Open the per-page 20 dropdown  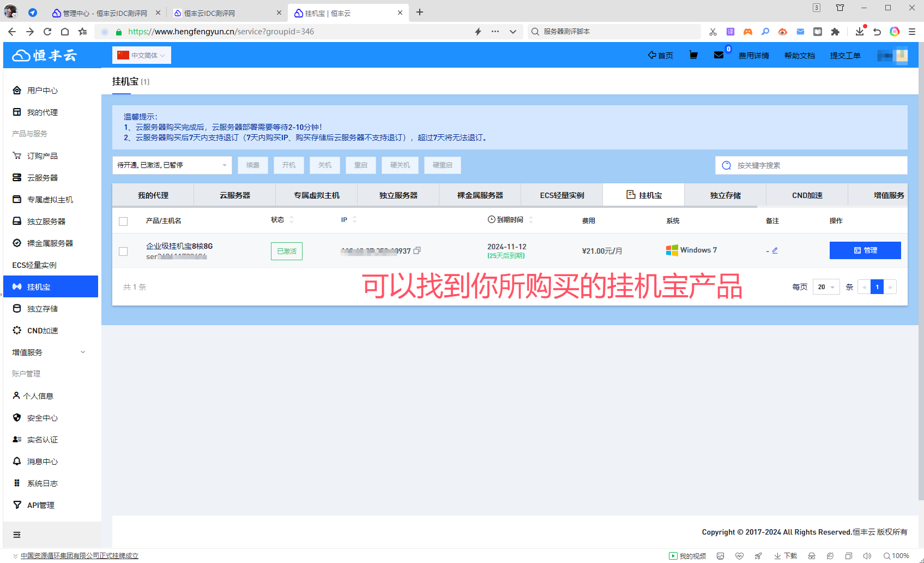(826, 287)
